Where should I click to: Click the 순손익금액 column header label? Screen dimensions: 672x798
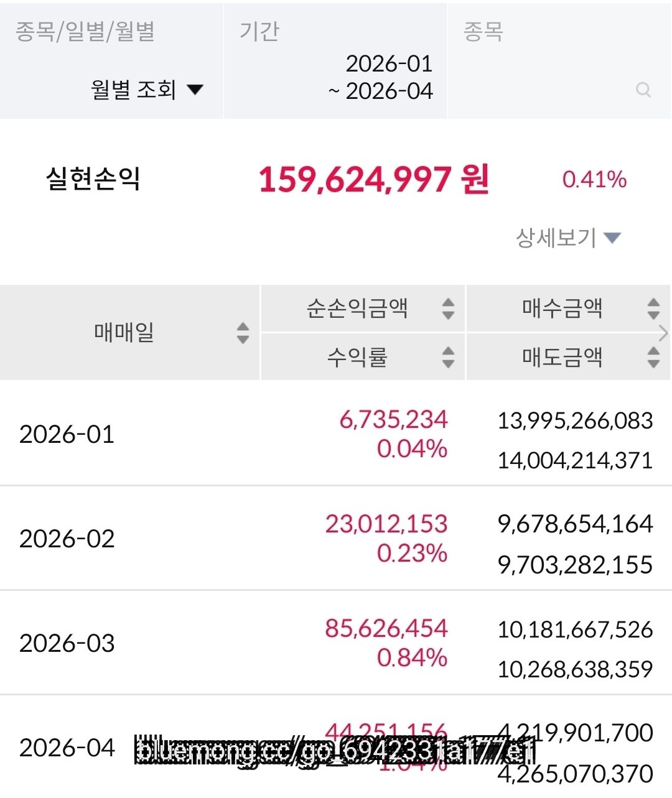[357, 309]
